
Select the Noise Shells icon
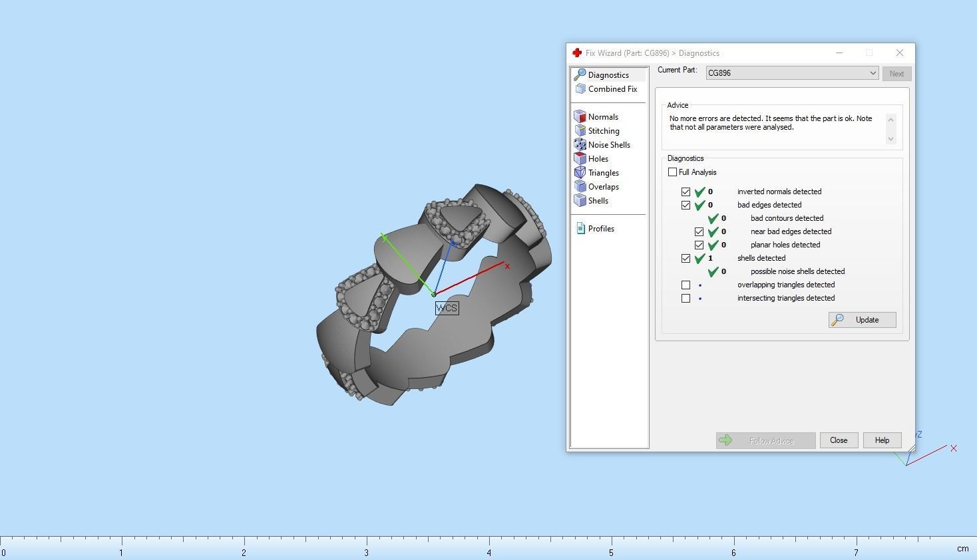[580, 144]
